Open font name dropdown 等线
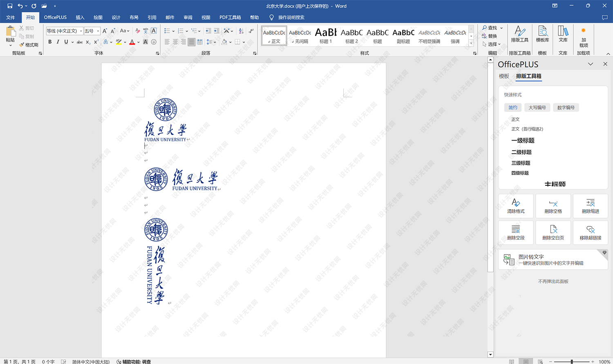This screenshot has height=364, width=613. coord(81,31)
